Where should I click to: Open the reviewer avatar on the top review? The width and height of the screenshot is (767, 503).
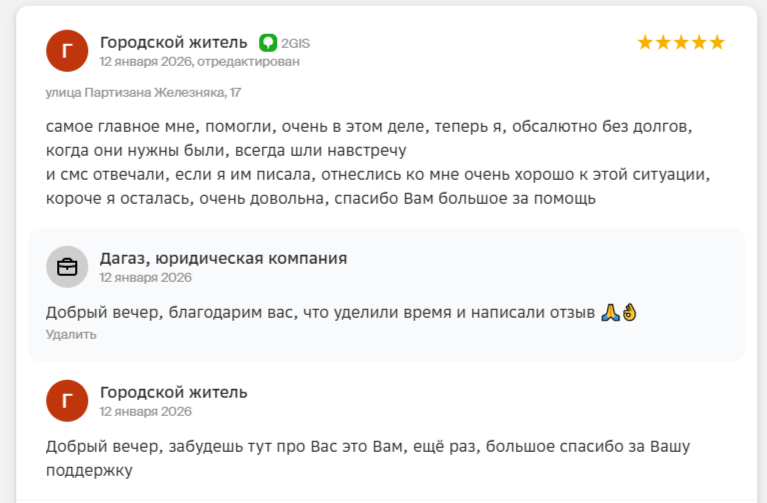pos(67,51)
